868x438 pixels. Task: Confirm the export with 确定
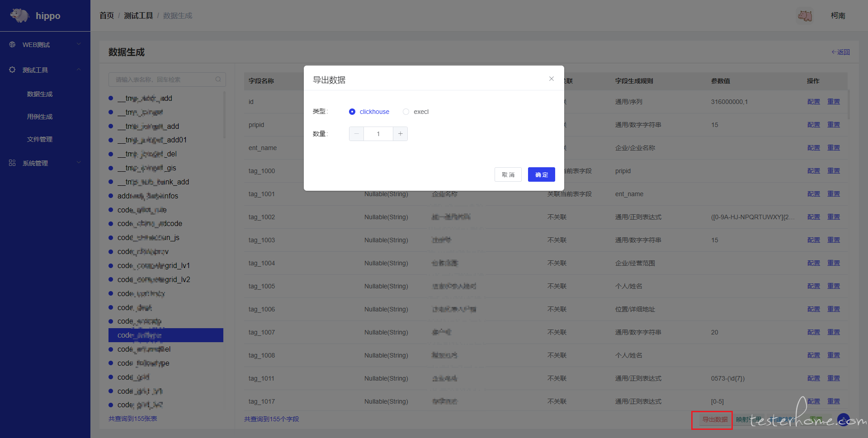tap(542, 174)
